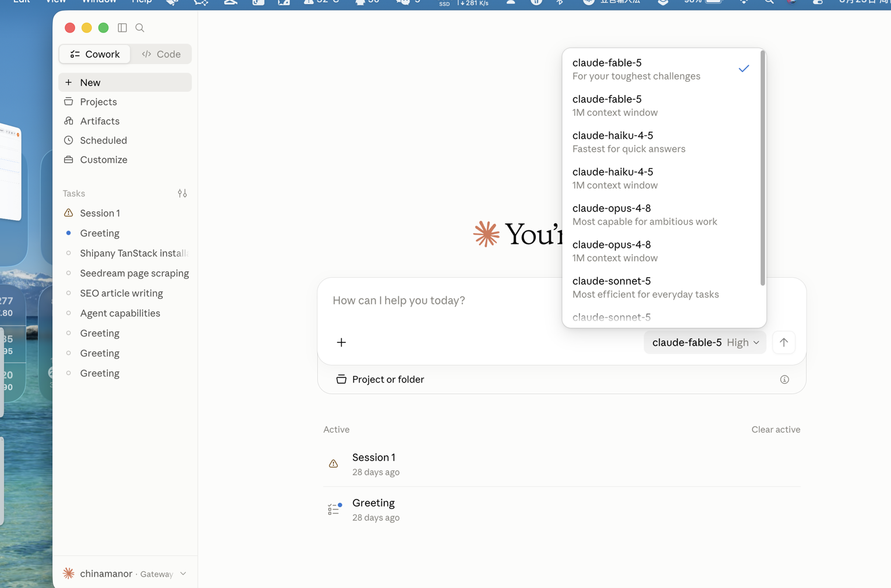Toggle the sidebar panel icon
The width and height of the screenshot is (891, 588).
click(122, 28)
